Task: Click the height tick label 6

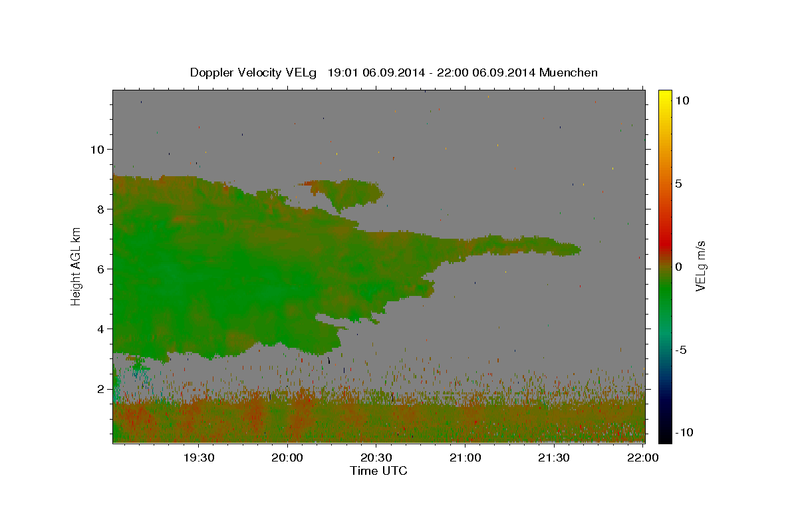Action: [x=101, y=269]
